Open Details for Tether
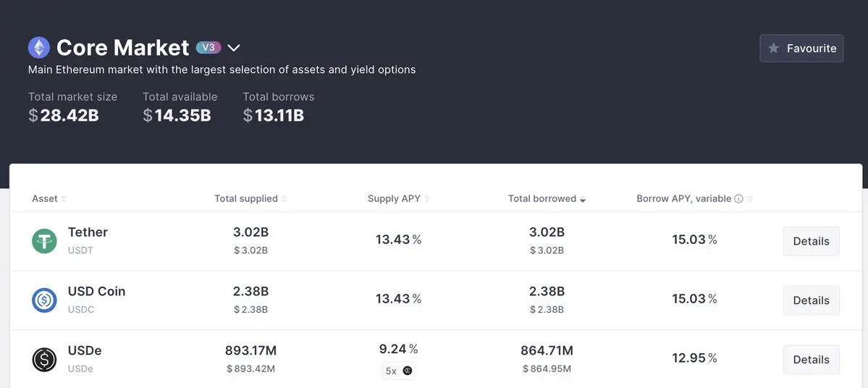Screen dimensions: 868x388 click(811, 241)
